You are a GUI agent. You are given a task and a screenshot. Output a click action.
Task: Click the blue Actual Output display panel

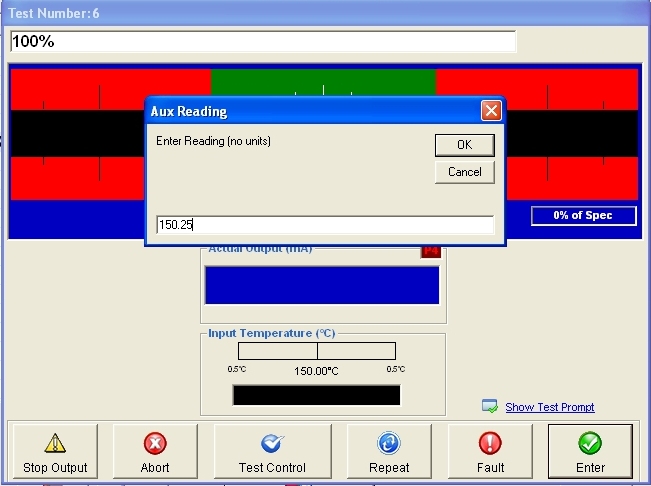[321, 284]
